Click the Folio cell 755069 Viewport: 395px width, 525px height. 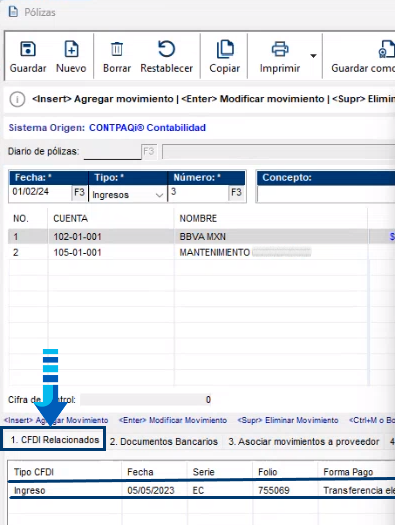tap(273, 491)
